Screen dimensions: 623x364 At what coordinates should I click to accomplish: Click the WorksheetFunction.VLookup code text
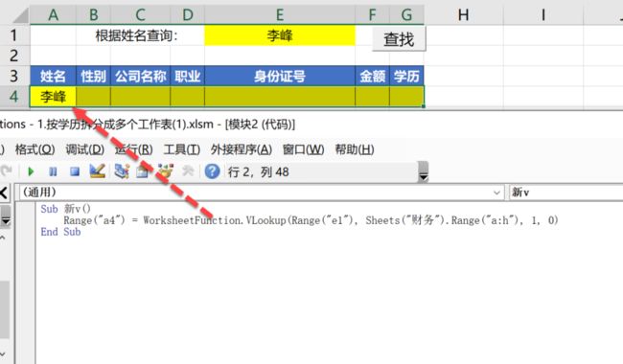(214, 220)
